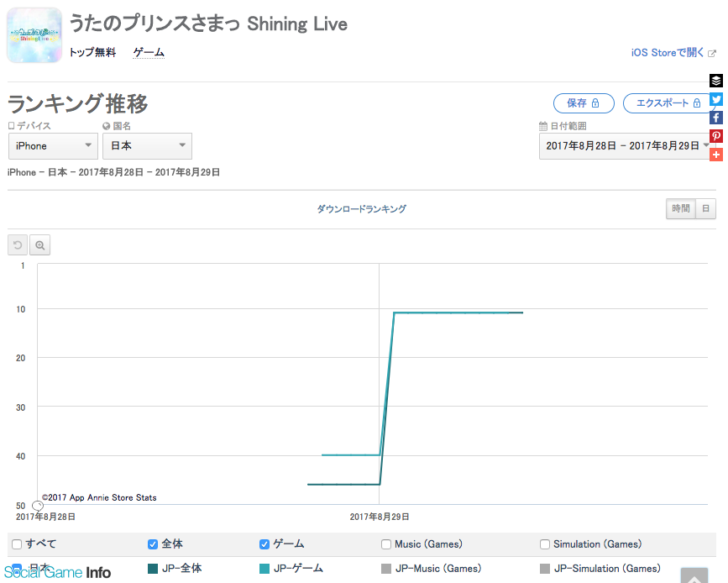Click the chart copyright App Annie Store Stats text
Viewport: 728px width, 583px height.
coord(99,497)
